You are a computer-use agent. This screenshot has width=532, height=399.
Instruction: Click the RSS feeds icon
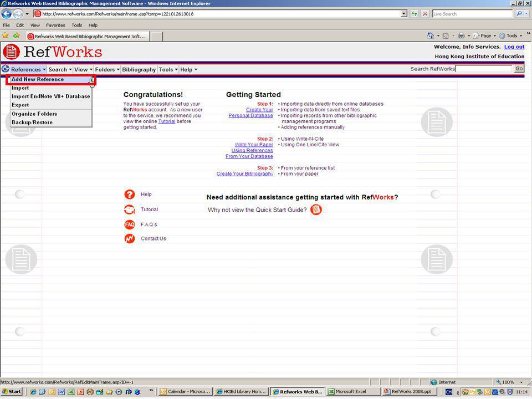(446, 36)
